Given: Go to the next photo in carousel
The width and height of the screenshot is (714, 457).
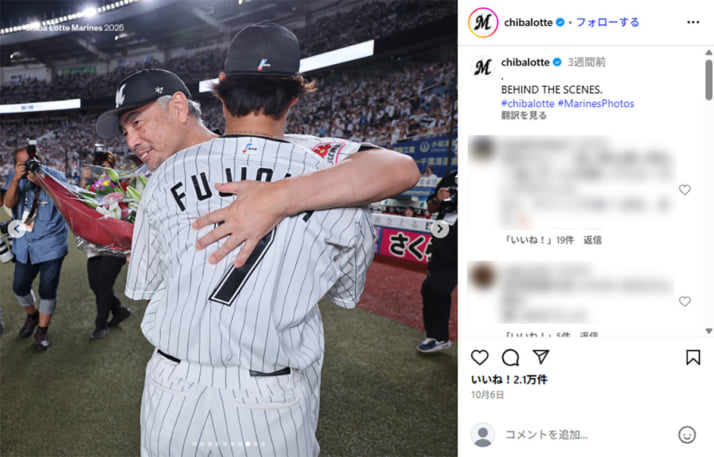Looking at the screenshot, I should pyautogui.click(x=440, y=229).
